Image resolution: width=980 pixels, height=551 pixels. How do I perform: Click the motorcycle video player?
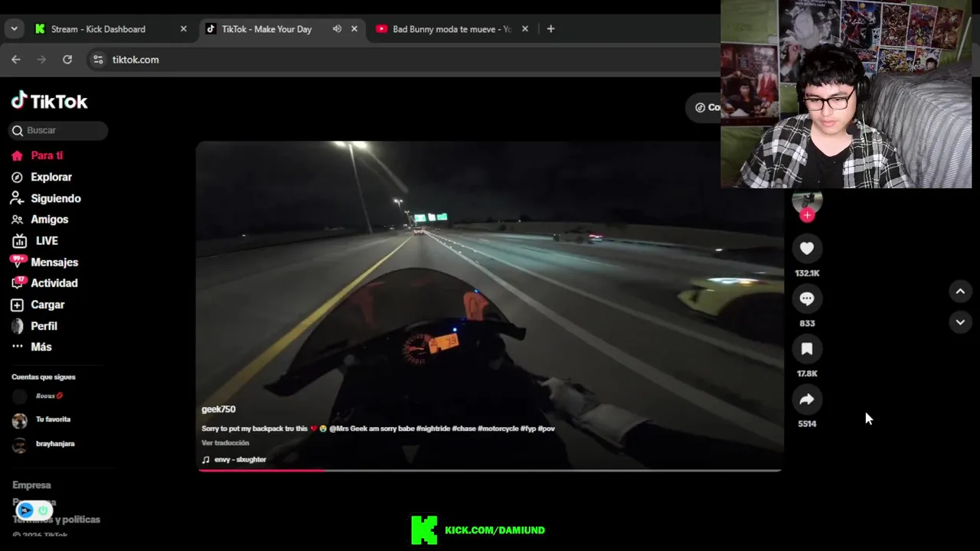pyautogui.click(x=490, y=305)
